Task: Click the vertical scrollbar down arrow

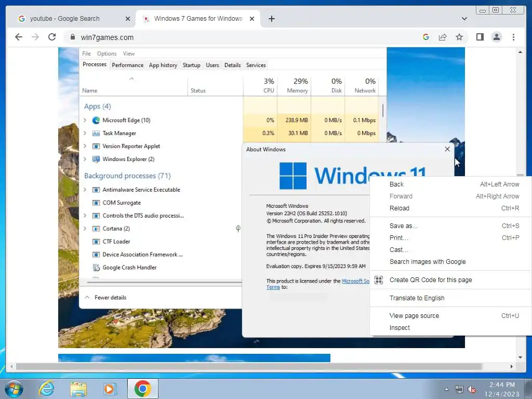Action: [x=520, y=357]
